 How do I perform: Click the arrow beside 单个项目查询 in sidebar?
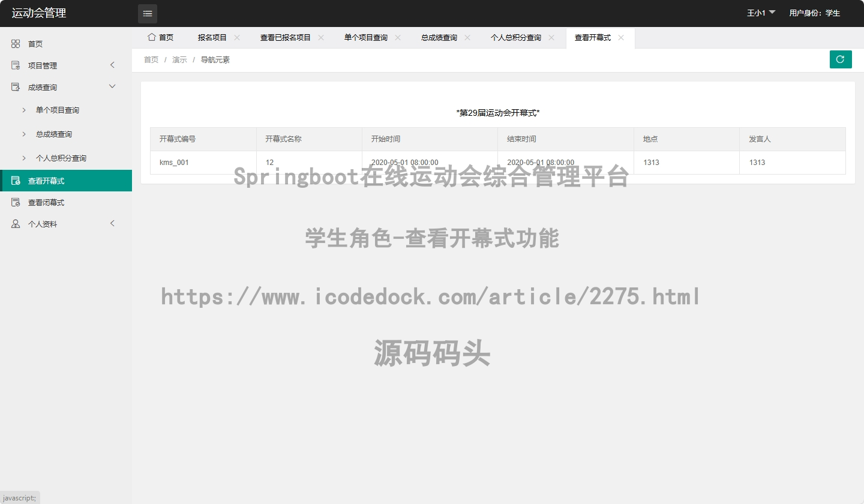pos(24,110)
